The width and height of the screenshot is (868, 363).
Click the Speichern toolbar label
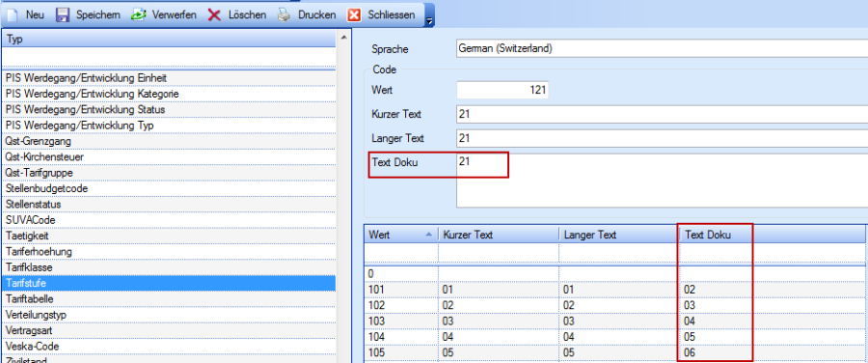98,14
